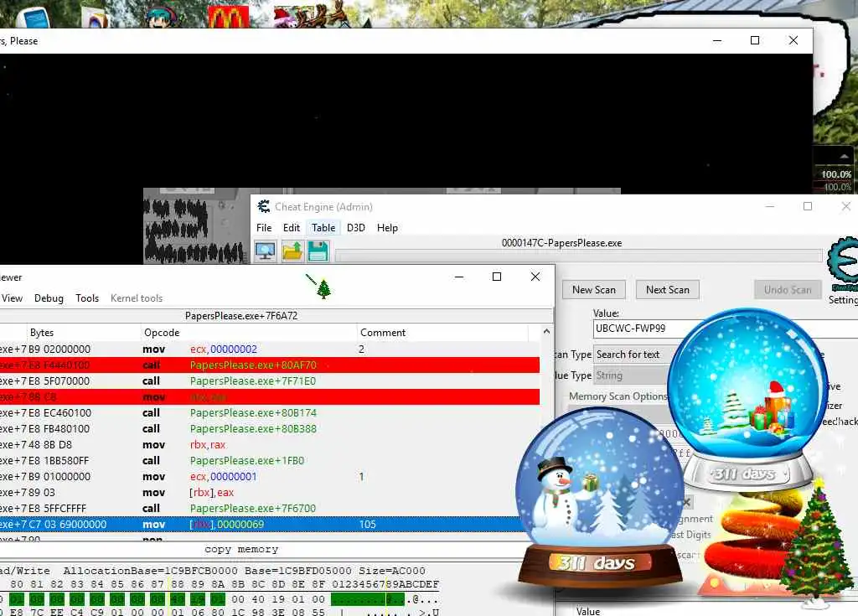858x616 pixels.
Task: Select the mov ecx,00000002 instruction row
Action: (270, 349)
